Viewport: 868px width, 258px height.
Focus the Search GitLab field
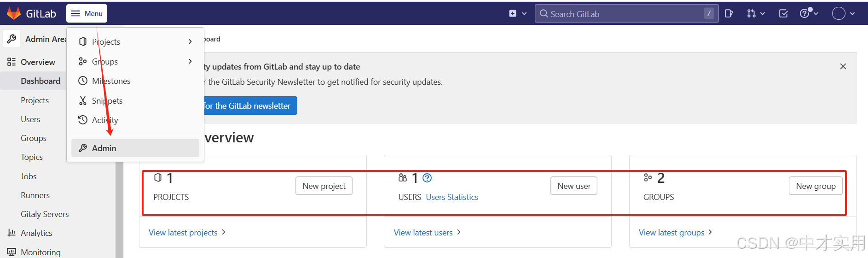point(626,14)
